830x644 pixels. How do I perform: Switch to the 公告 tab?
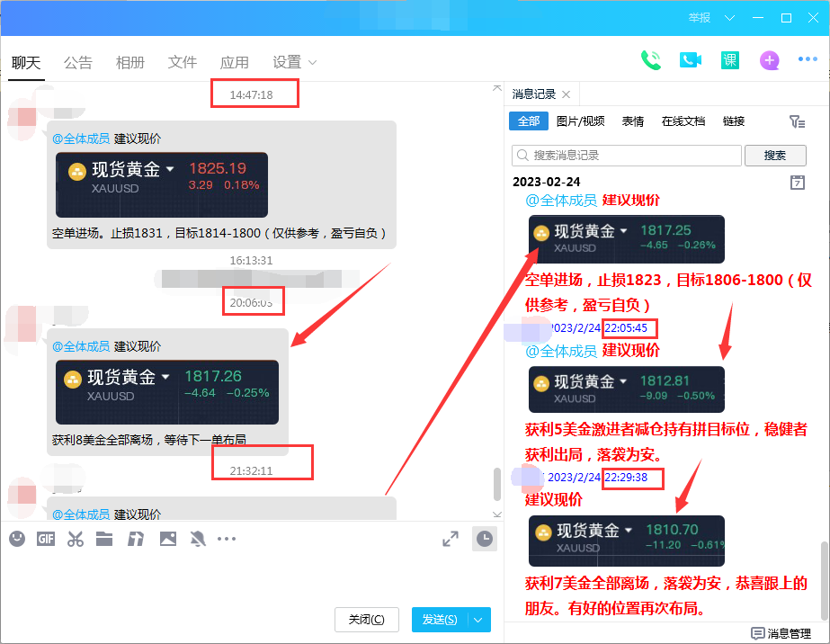coord(78,62)
